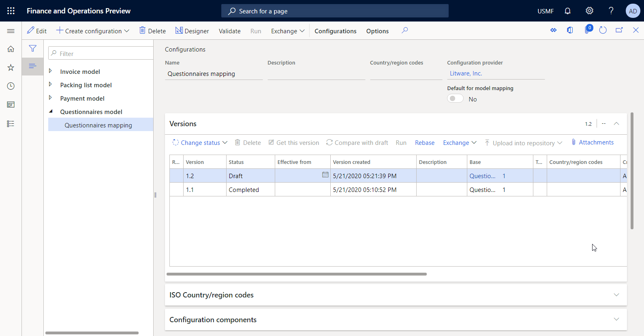The image size is (644, 336).
Task: Expand the navigation pane hamburger menu
Action: click(x=11, y=31)
